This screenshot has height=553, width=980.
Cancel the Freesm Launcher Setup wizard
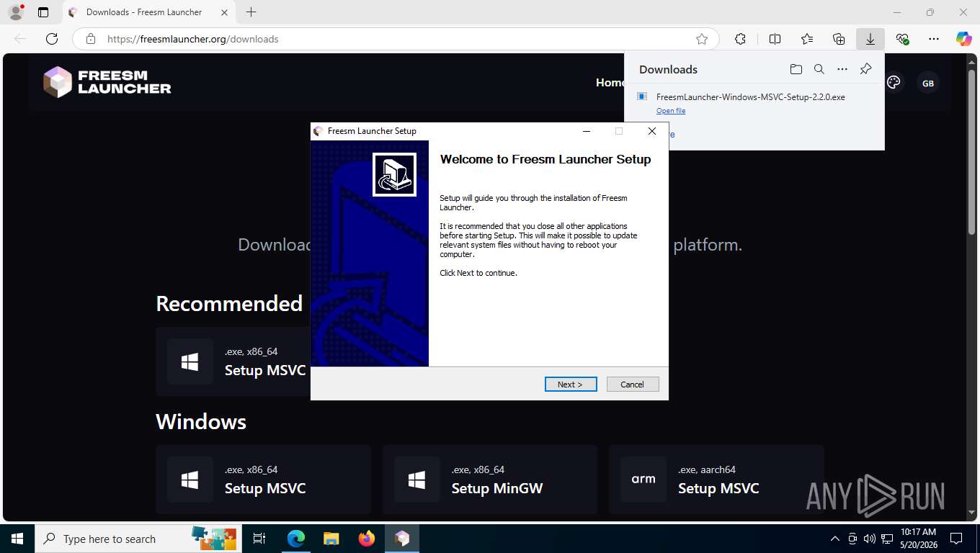633,385
